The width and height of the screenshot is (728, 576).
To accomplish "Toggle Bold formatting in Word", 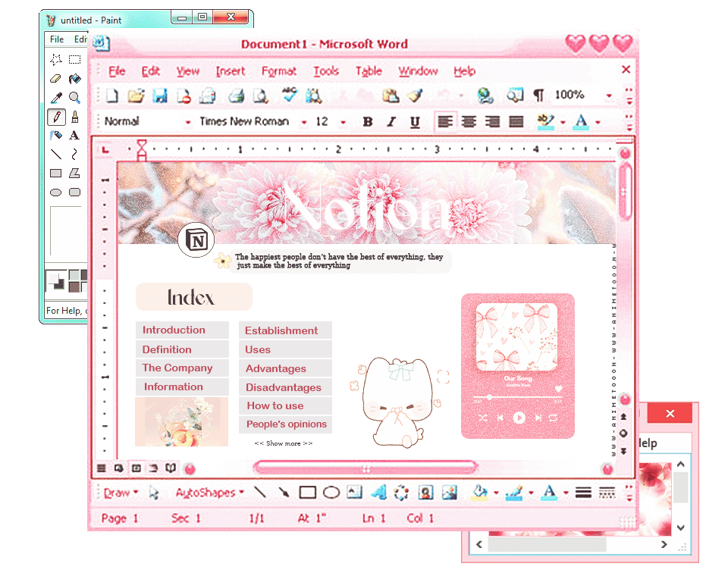I will [x=368, y=121].
